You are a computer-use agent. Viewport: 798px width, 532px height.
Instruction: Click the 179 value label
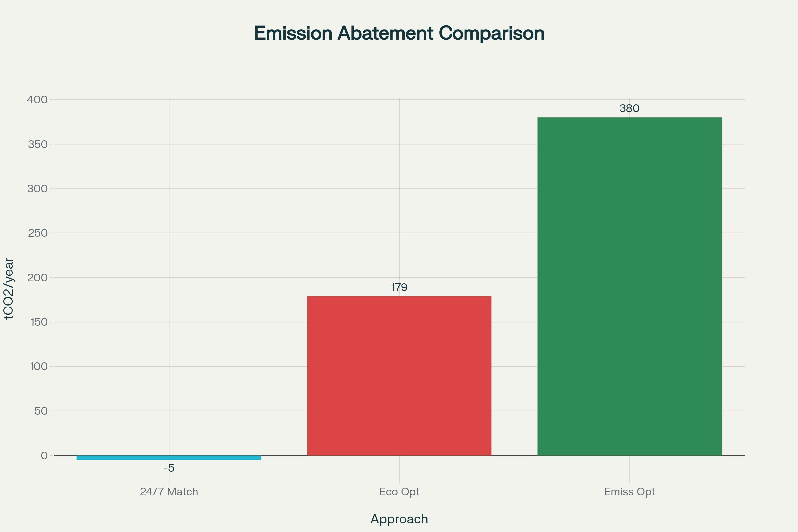pos(399,287)
